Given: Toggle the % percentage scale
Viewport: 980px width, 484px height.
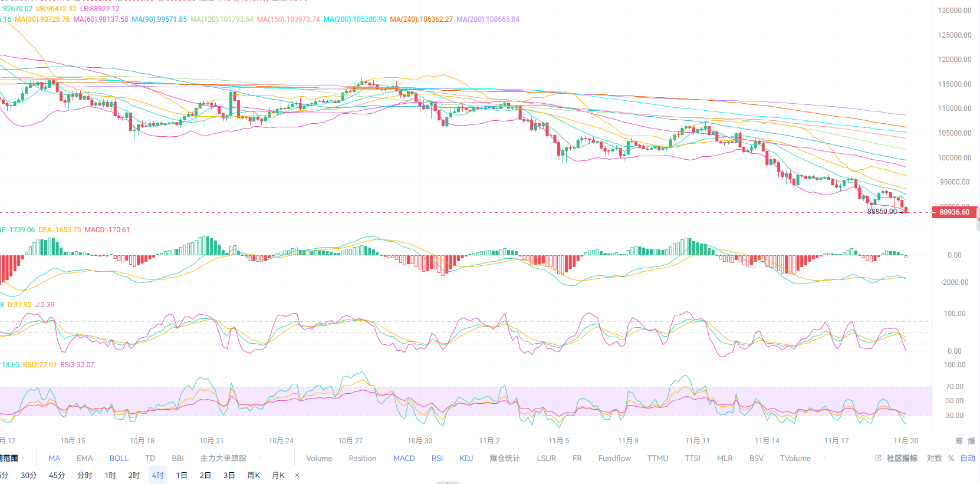Looking at the screenshot, I should click(x=951, y=458).
